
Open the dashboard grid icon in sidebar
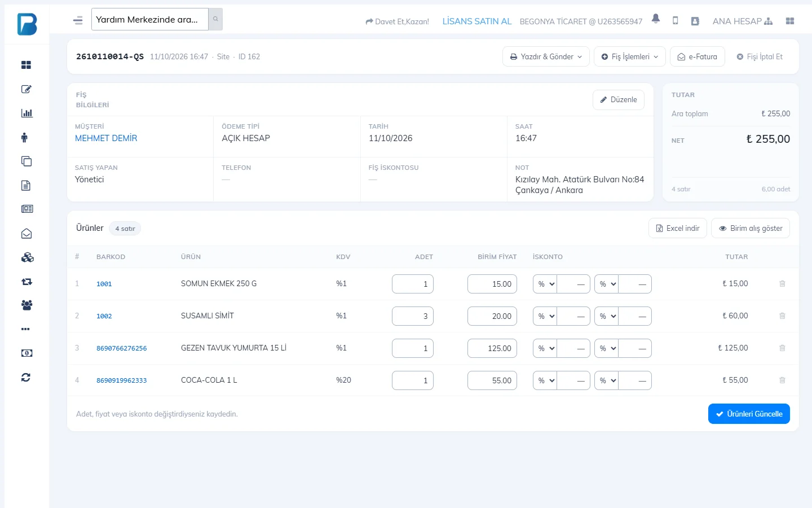click(x=26, y=65)
